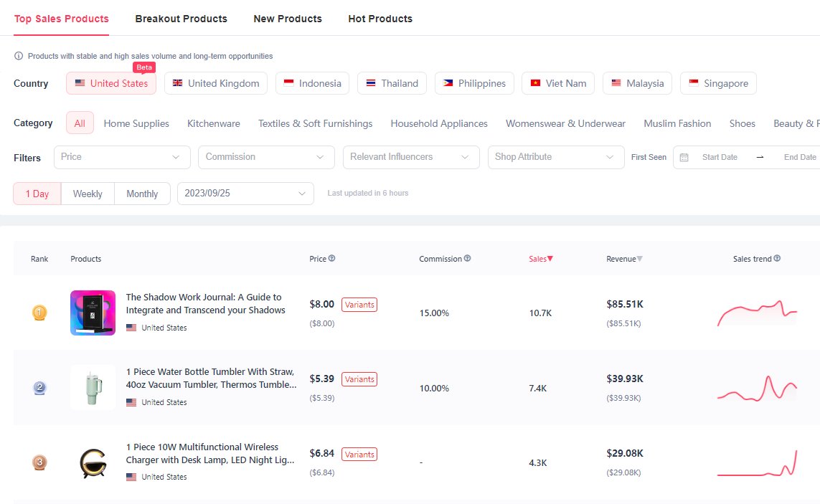Switch to Top Sales Products tab
Viewport: 820px width, 504px height.
point(61,19)
